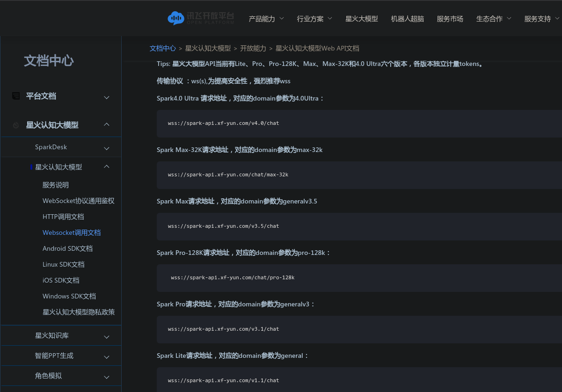Click the Spark4.0 Ultra 请求地址 heading text
This screenshot has width=562, height=392.
pos(241,98)
